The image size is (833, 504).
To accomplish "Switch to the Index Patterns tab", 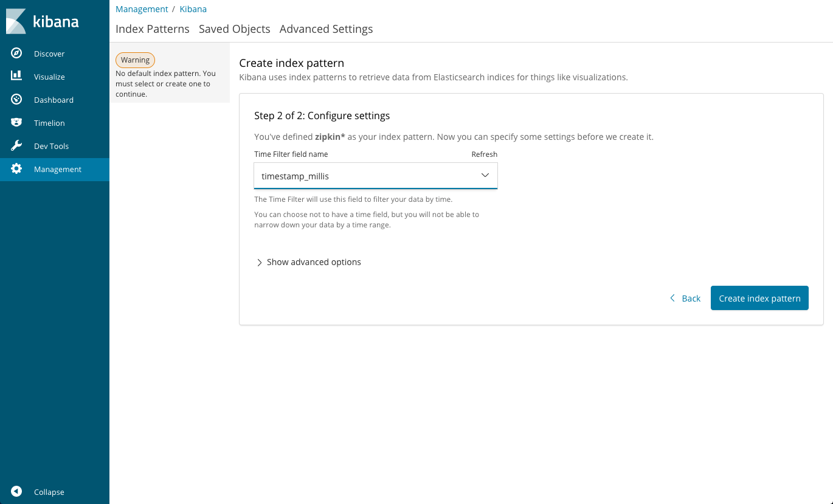I will pyautogui.click(x=153, y=29).
